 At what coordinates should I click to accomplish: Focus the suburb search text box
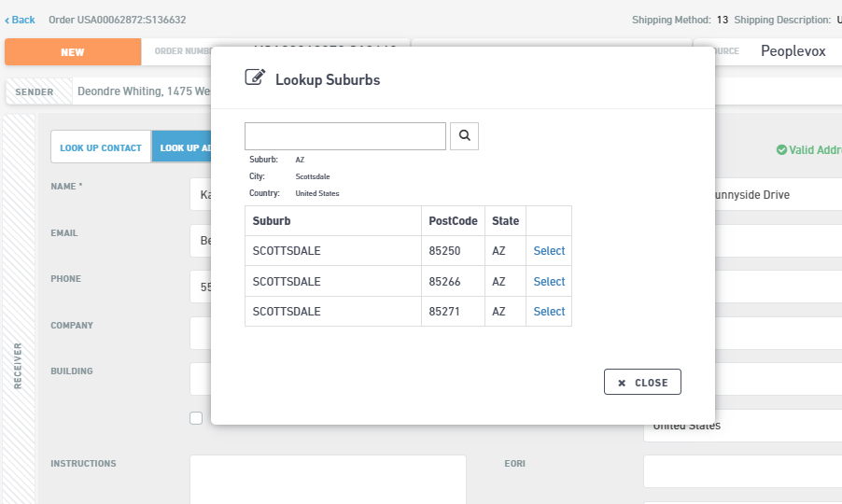point(344,136)
